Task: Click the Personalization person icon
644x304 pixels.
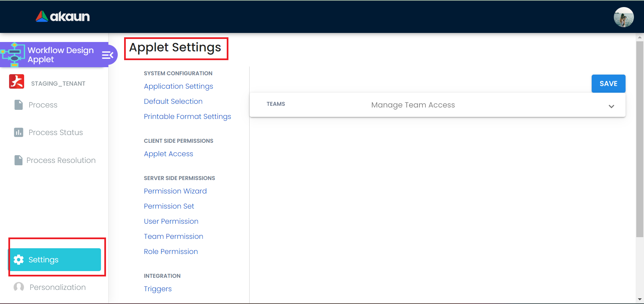Action: (x=19, y=287)
